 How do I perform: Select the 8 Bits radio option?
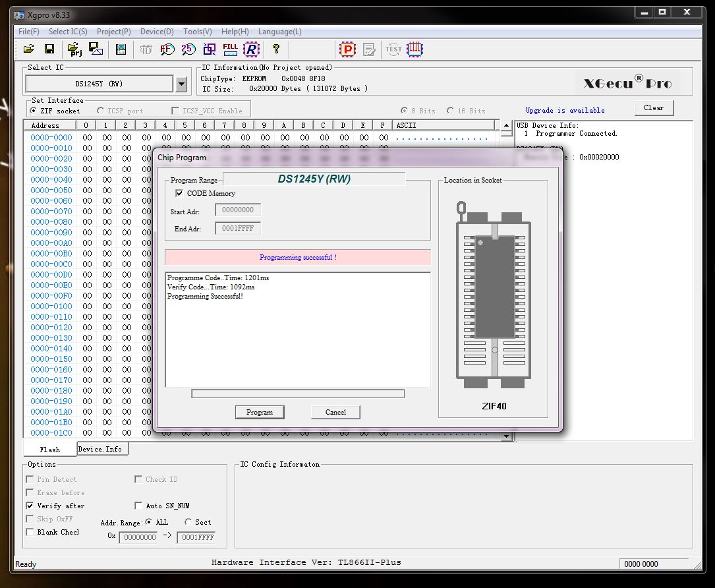[404, 110]
